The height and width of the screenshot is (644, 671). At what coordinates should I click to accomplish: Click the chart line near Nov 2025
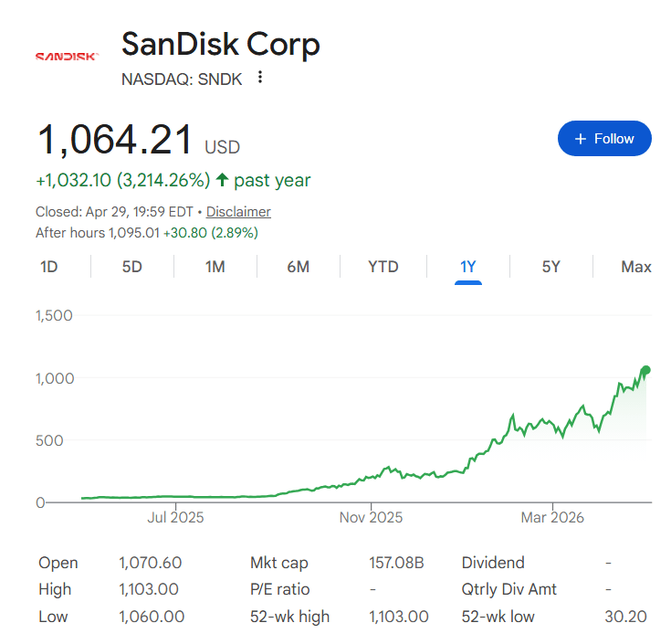[x=371, y=477]
